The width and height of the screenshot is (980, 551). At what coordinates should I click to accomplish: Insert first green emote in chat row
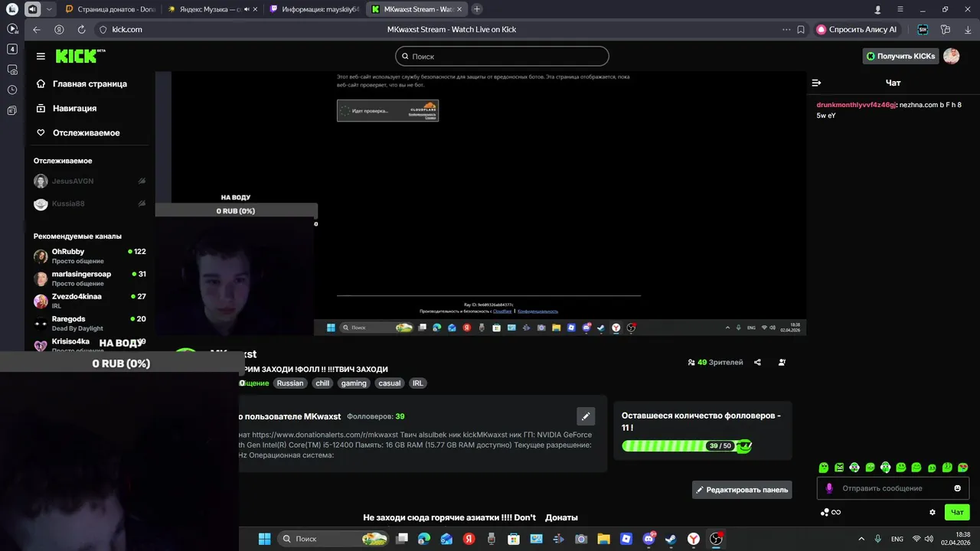pyautogui.click(x=824, y=467)
